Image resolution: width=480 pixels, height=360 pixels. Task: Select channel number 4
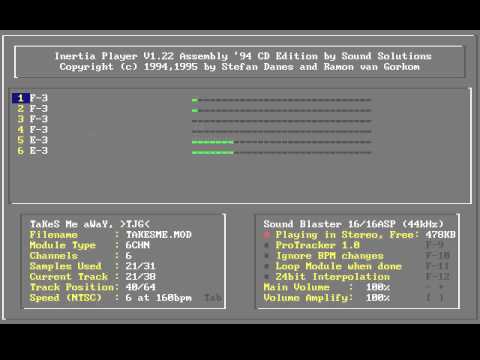[21, 130]
